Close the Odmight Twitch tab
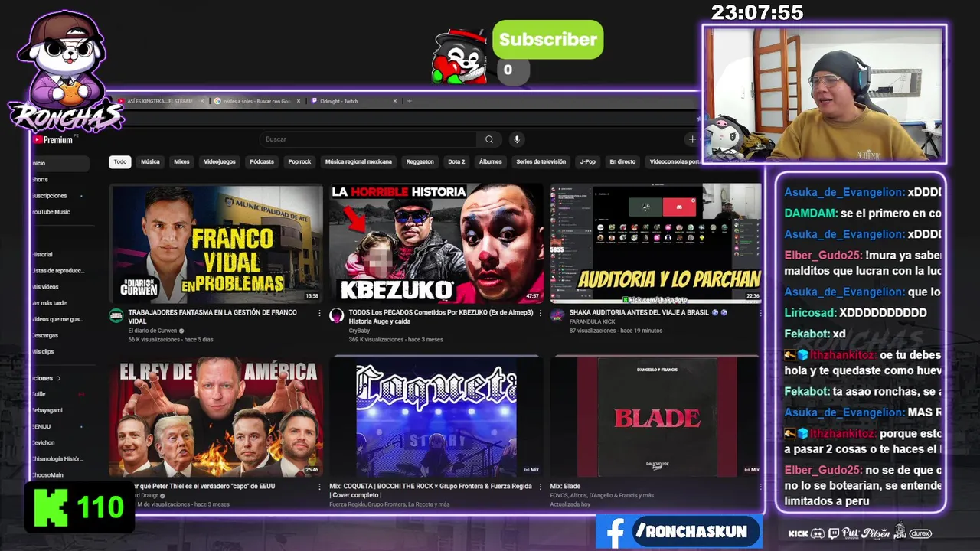The width and height of the screenshot is (980, 551). [x=395, y=101]
